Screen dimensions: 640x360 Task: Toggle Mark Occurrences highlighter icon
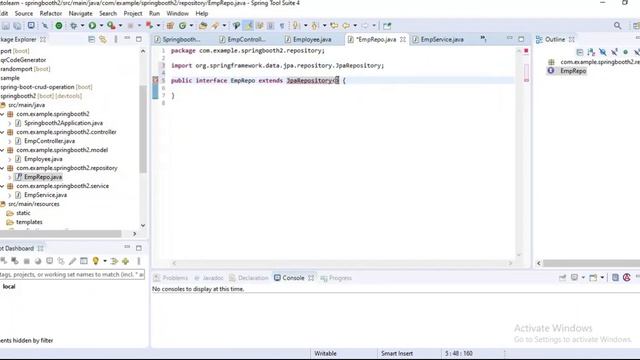coord(248,26)
